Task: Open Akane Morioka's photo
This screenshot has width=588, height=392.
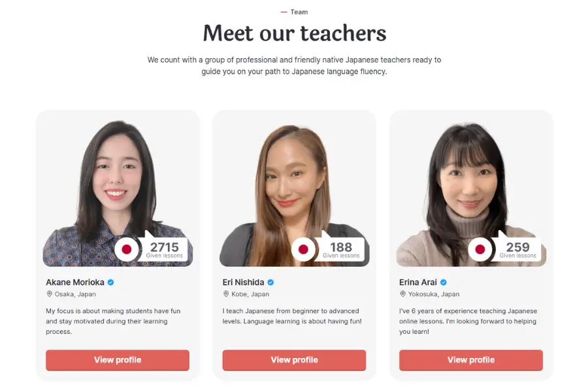Action: coord(118,192)
